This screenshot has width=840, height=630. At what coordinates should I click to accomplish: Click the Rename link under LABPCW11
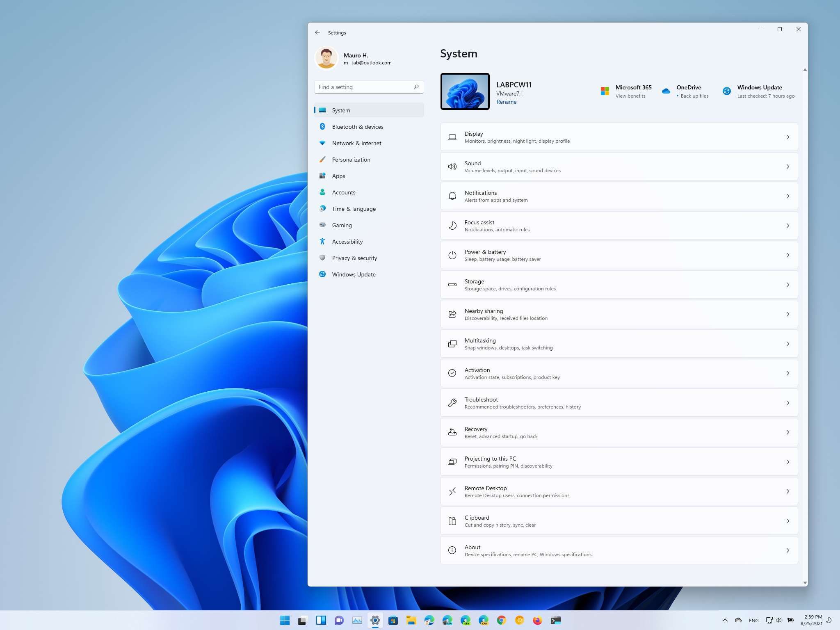click(x=506, y=102)
